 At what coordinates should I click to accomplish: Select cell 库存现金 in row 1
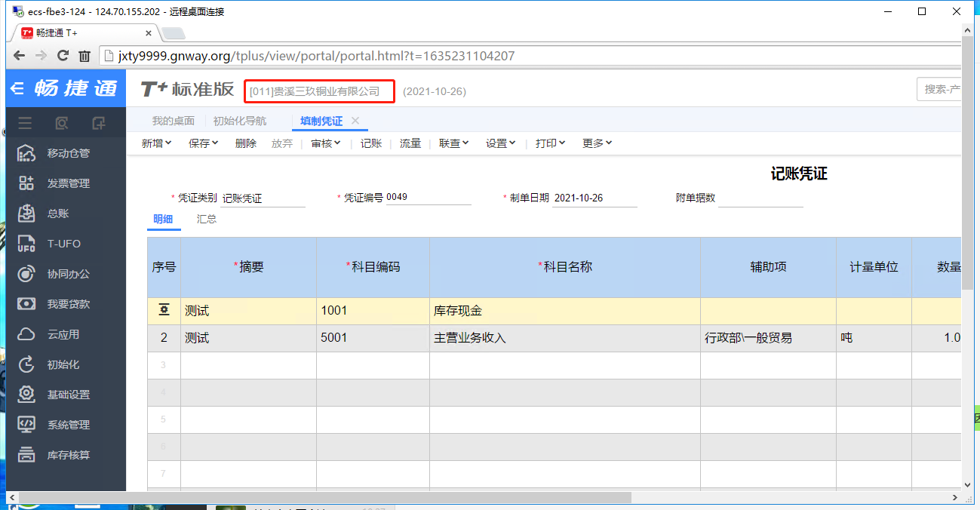tap(565, 311)
